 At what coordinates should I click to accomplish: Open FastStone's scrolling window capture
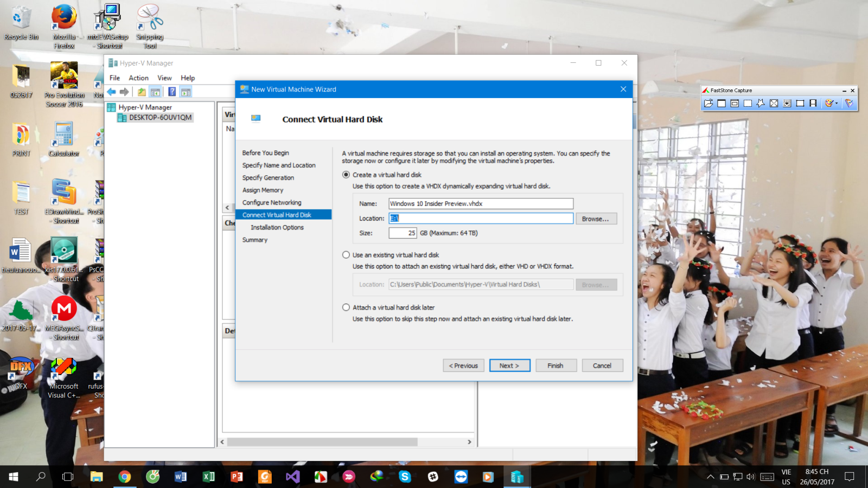(787, 102)
